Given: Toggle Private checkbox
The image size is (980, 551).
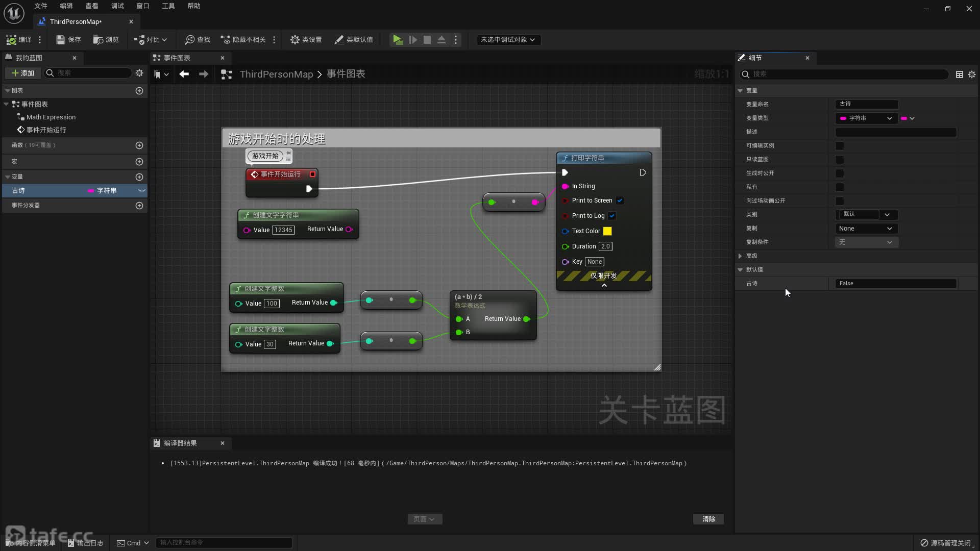Looking at the screenshot, I should point(840,187).
